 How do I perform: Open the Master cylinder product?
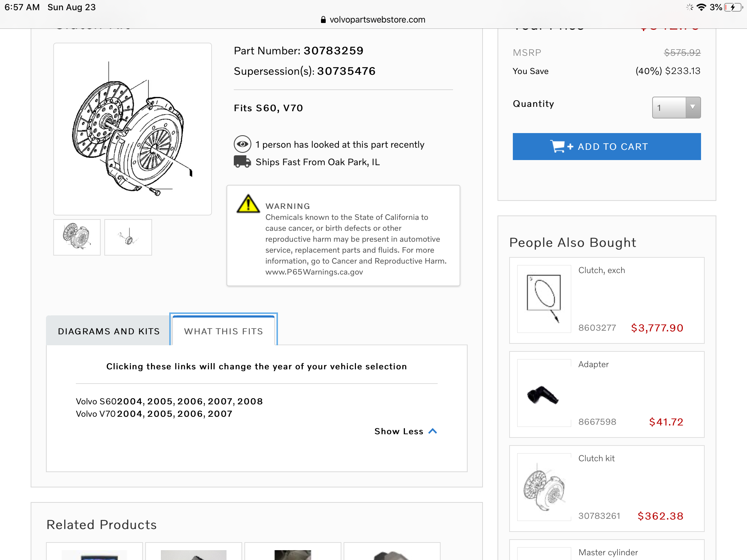pos(608,552)
